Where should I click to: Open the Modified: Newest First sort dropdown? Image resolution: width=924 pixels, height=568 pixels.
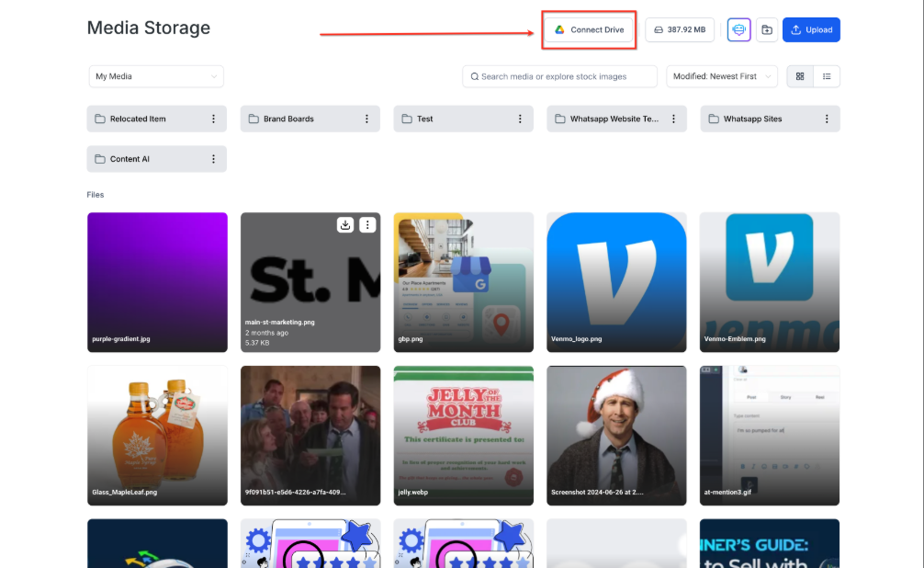[722, 76]
